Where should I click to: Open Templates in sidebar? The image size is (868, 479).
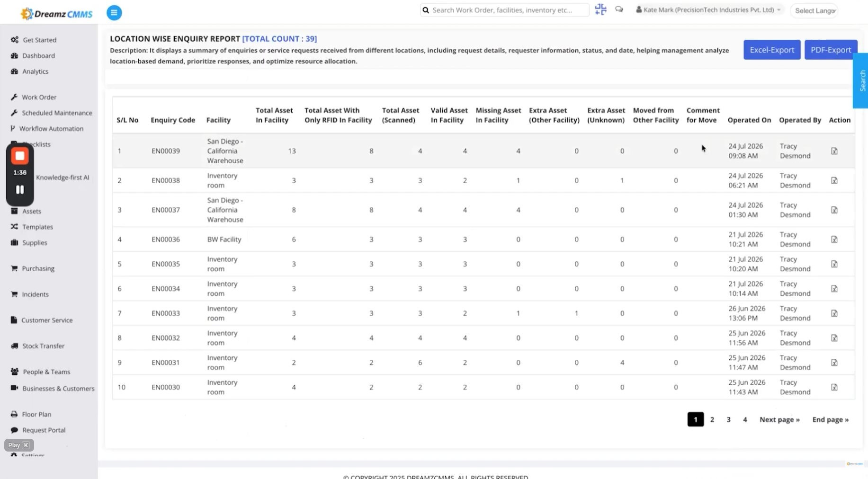click(x=37, y=227)
